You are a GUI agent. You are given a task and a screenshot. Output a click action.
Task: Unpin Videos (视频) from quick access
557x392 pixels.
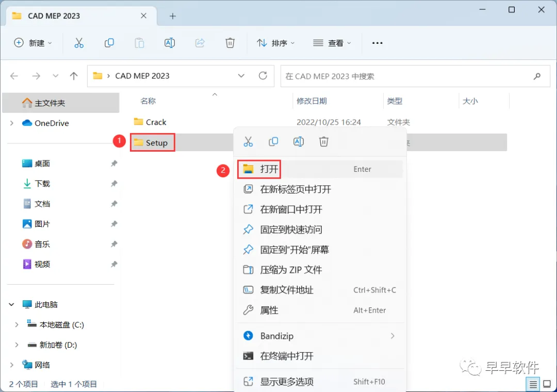[114, 264]
